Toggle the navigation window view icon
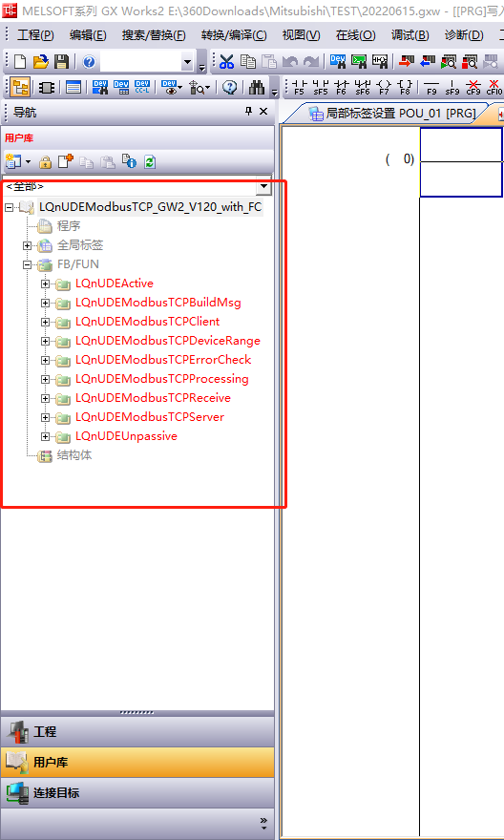Viewport: 504px width, 840px height. [x=20, y=87]
